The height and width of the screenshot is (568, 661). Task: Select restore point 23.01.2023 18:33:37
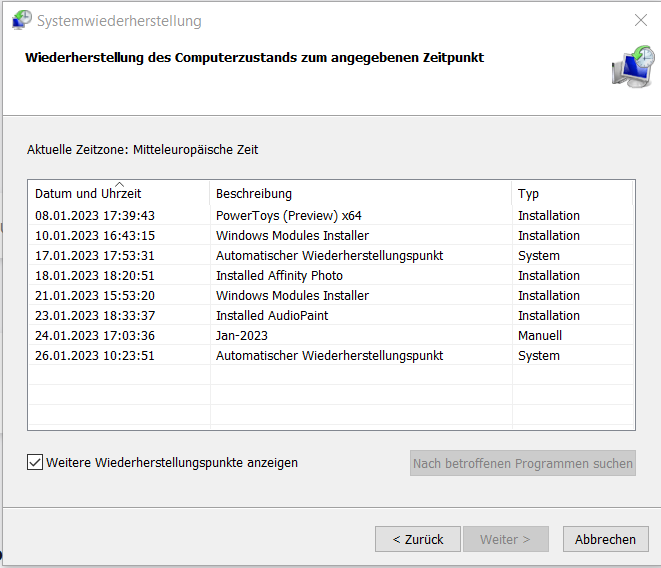(x=331, y=315)
